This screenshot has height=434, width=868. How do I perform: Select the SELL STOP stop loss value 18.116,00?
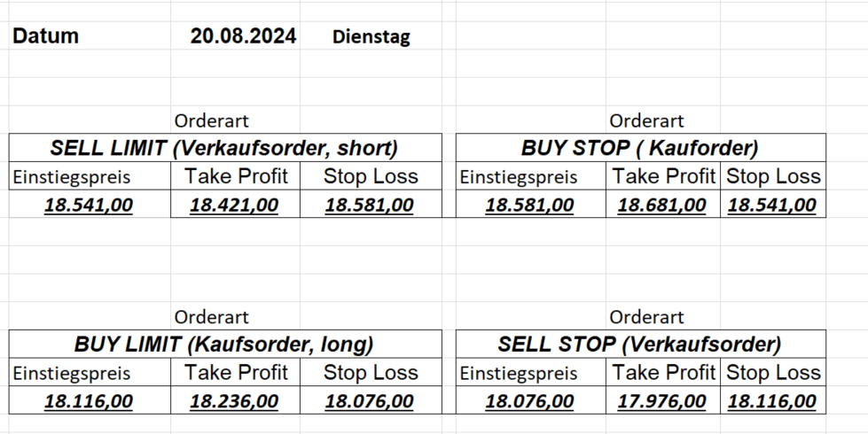pos(772,402)
